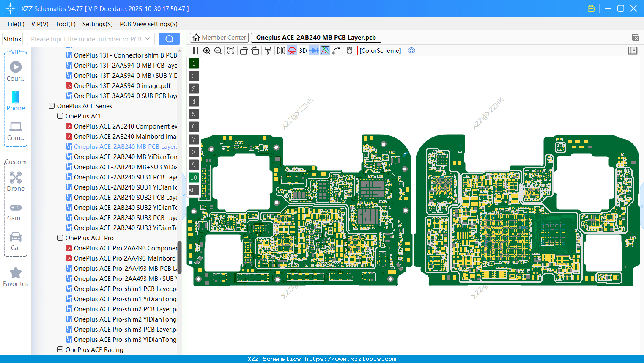Select PCB layer 5 from layer list
Viewport: 644px width, 363px height.
click(x=194, y=114)
